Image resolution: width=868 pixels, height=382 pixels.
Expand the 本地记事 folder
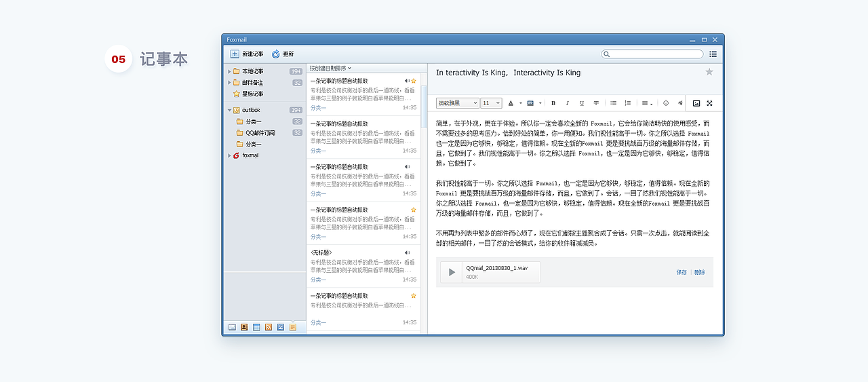tap(229, 71)
